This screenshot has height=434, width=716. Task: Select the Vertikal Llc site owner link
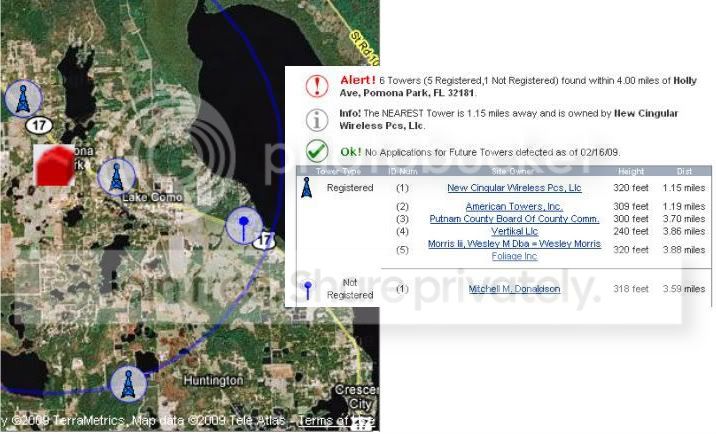click(514, 231)
